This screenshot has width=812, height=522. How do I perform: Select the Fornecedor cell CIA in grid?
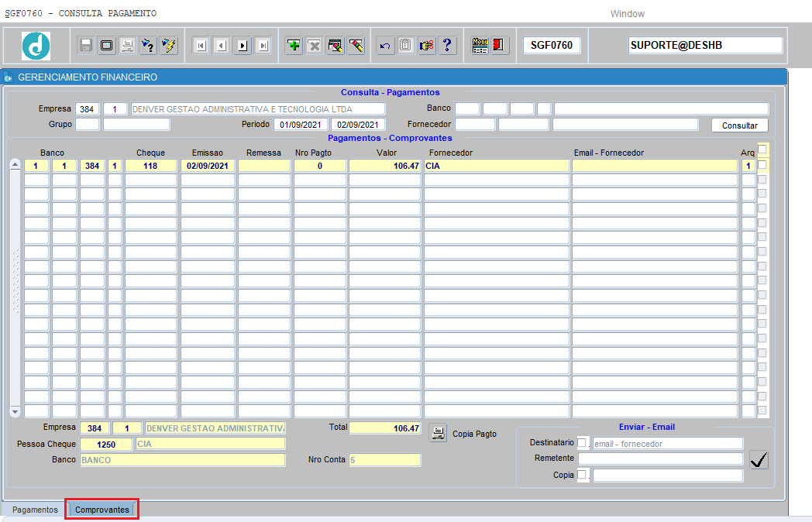point(497,166)
